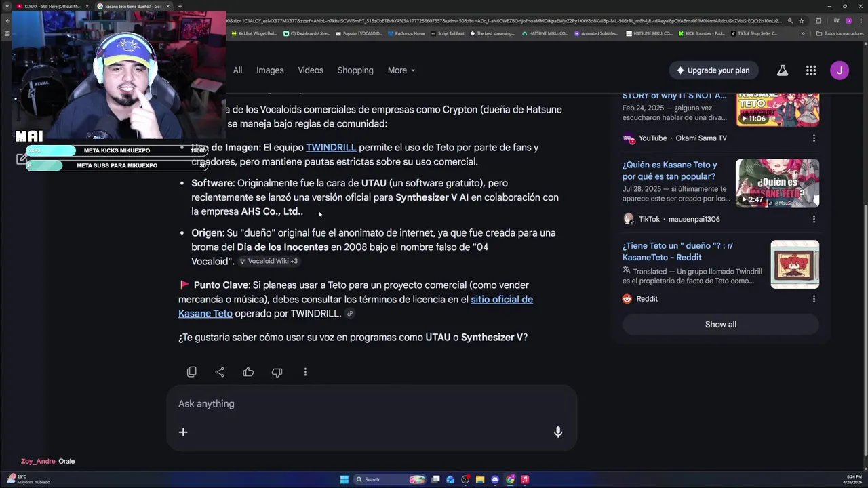Open Animated Subtitles bookmark
This screenshot has height=488, width=868.
click(x=597, y=33)
